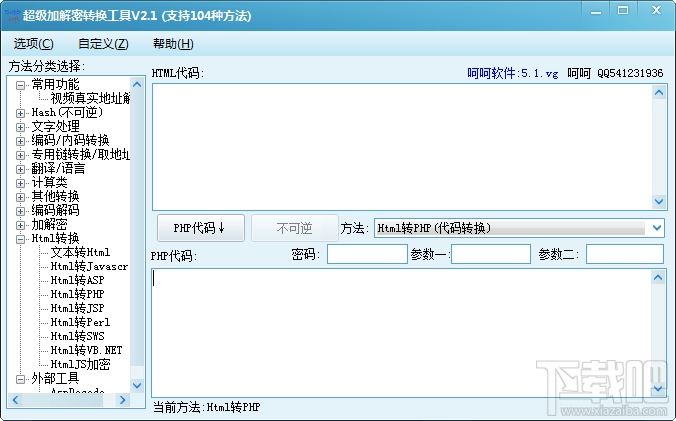
Task: Expand the 计算类 tree node
Action: point(20,183)
